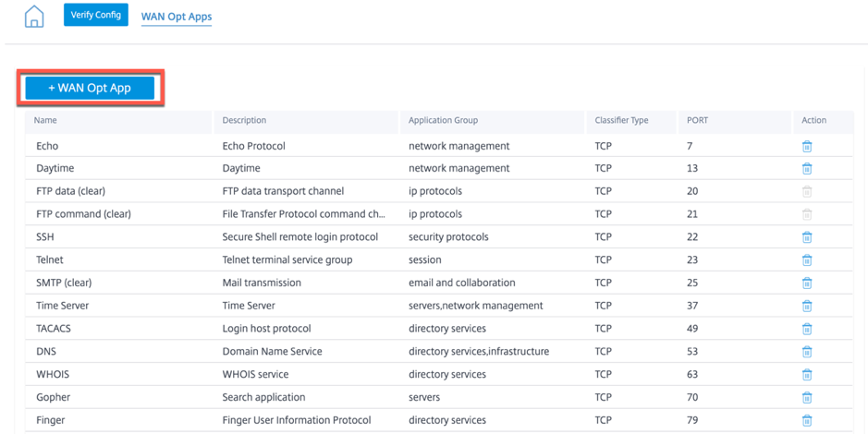Image resolution: width=868 pixels, height=434 pixels.
Task: Click the session application group cell
Action: (x=425, y=259)
